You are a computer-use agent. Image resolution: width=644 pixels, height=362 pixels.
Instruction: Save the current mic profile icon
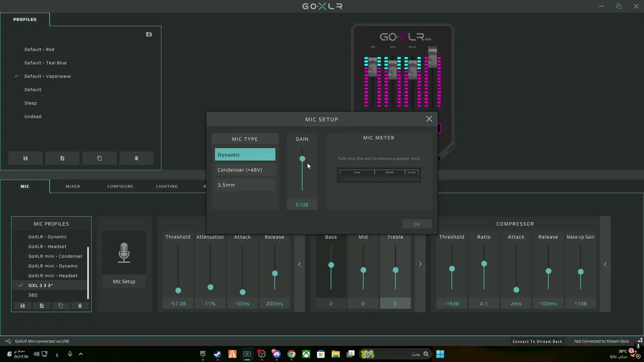click(22, 306)
